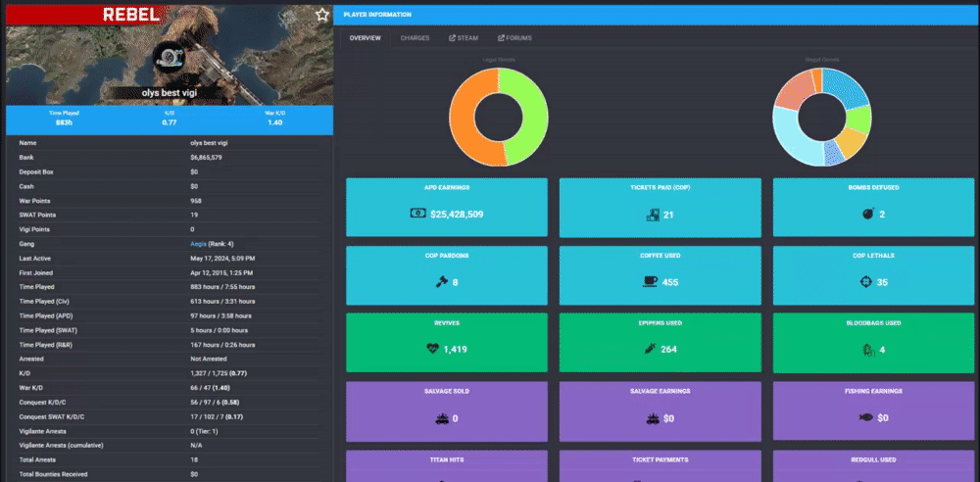Click the Epipens Used syringe icon
This screenshot has height=482, width=980.
[x=650, y=349]
